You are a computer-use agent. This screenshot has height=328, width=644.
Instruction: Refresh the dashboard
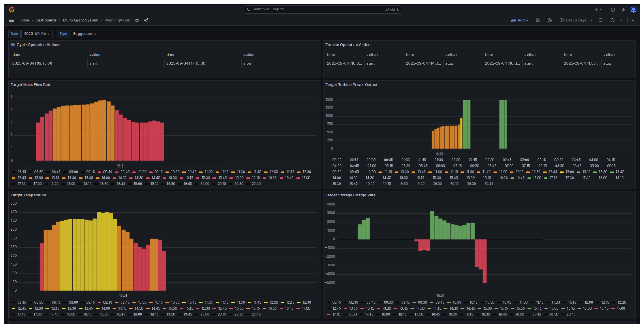(612, 20)
